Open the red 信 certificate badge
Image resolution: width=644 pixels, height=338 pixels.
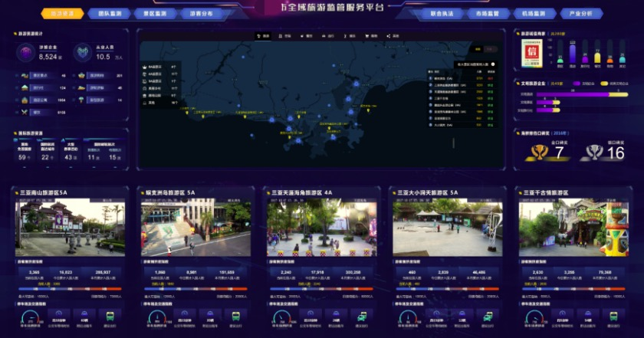tap(532, 51)
